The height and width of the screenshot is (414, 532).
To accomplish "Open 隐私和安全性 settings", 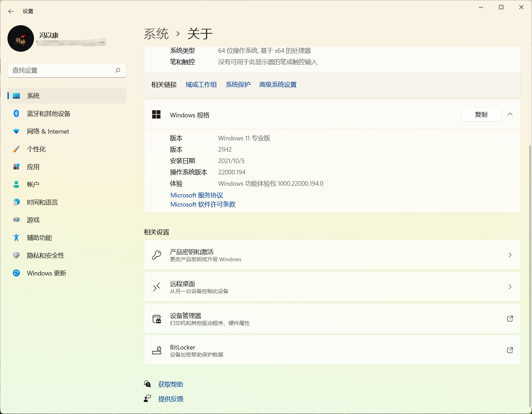I will [x=67, y=255].
